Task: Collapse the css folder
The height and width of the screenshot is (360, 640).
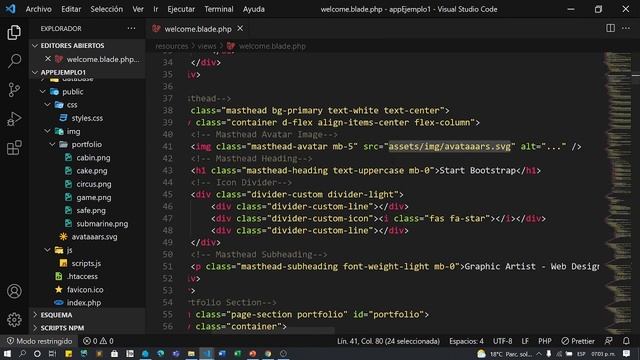Action: click(x=48, y=105)
